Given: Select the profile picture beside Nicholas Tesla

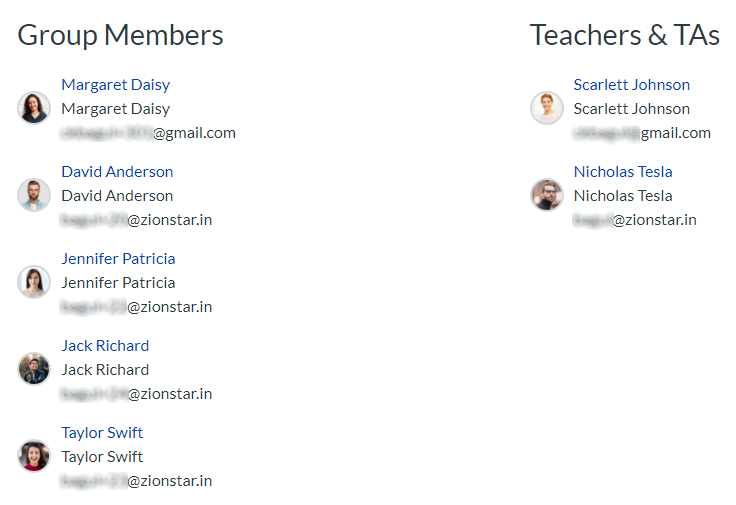Looking at the screenshot, I should tap(546, 195).
